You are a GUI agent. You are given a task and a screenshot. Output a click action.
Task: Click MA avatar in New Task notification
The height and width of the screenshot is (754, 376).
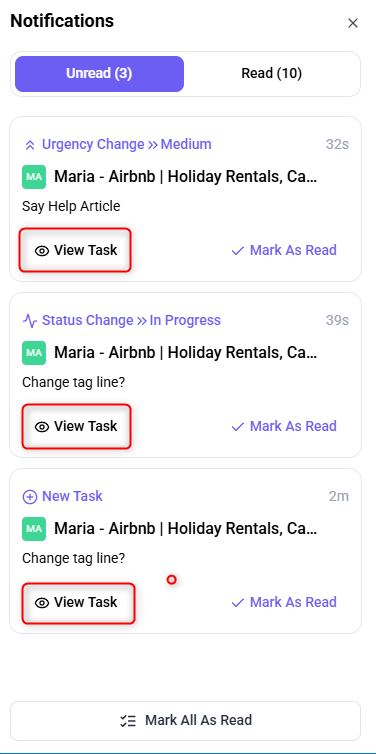tap(34, 529)
